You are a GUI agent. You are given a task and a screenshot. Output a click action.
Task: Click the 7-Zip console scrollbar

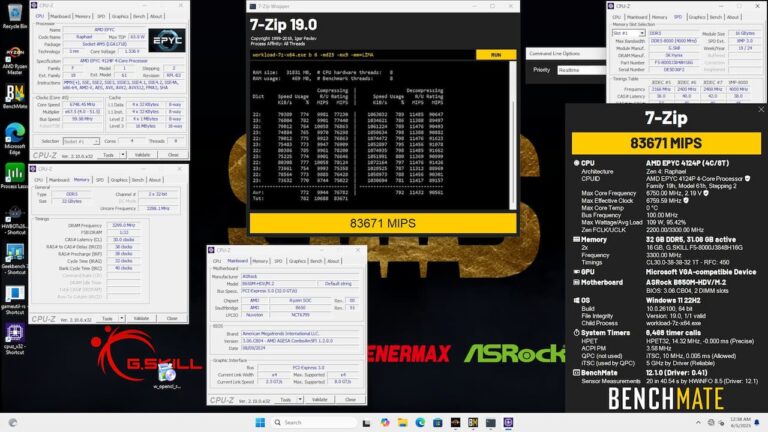(x=512, y=135)
